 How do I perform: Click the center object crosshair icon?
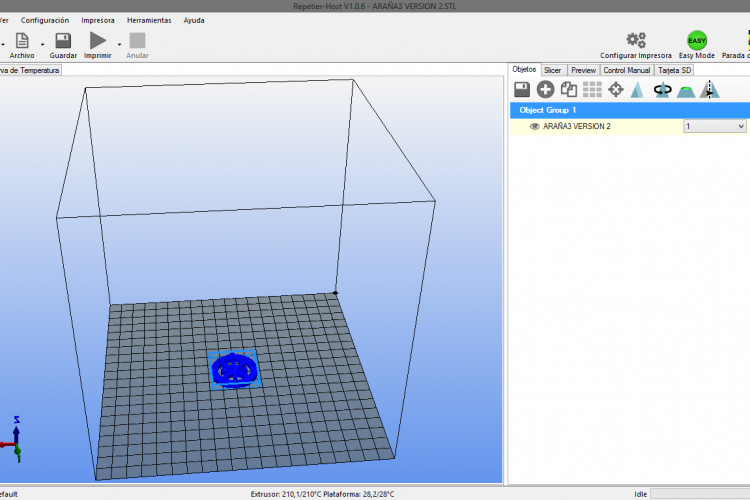point(616,90)
